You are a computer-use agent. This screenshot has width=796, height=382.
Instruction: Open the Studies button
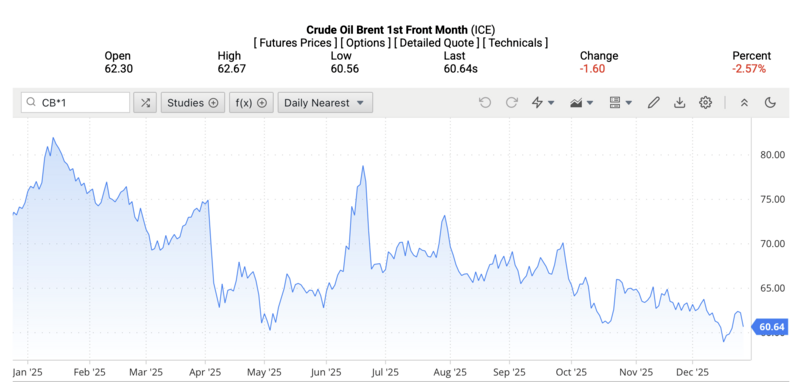[193, 103]
